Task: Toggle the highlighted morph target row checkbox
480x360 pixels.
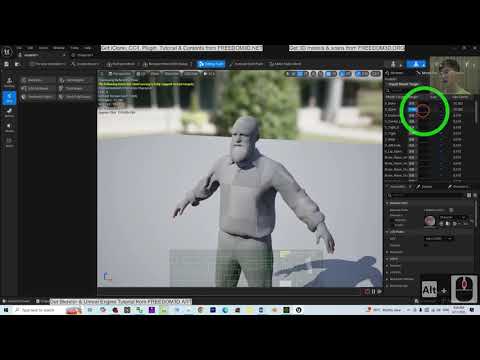Action: coord(412,109)
